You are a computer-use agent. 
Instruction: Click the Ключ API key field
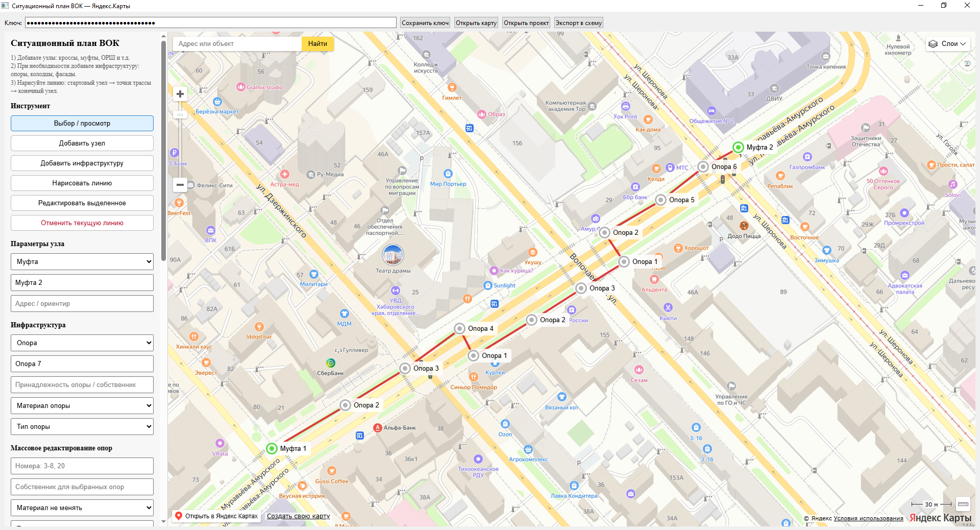tap(211, 23)
